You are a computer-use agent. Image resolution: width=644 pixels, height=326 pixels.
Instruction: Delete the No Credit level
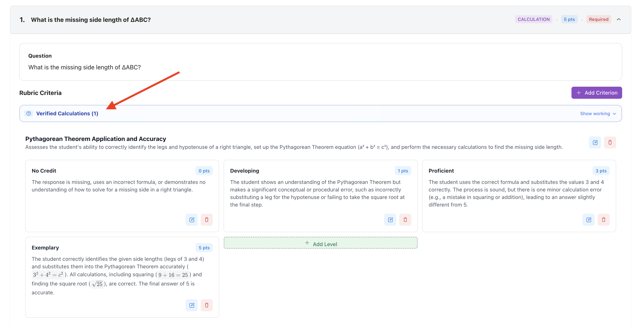click(x=207, y=220)
